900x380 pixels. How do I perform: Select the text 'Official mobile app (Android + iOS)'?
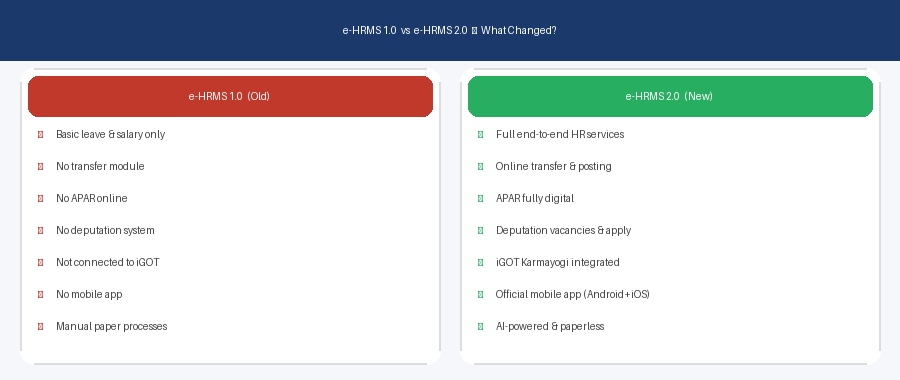572,294
